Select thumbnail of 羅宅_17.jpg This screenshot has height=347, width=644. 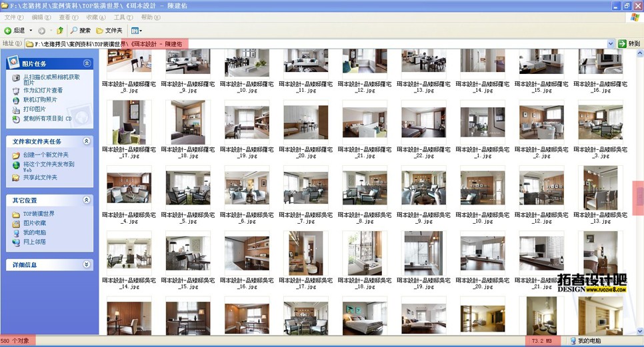[129, 123]
